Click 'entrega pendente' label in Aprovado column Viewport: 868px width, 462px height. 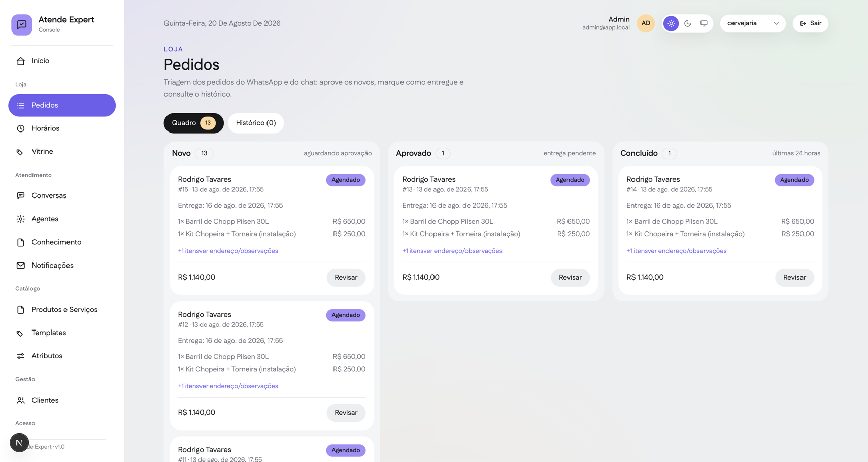pos(570,153)
